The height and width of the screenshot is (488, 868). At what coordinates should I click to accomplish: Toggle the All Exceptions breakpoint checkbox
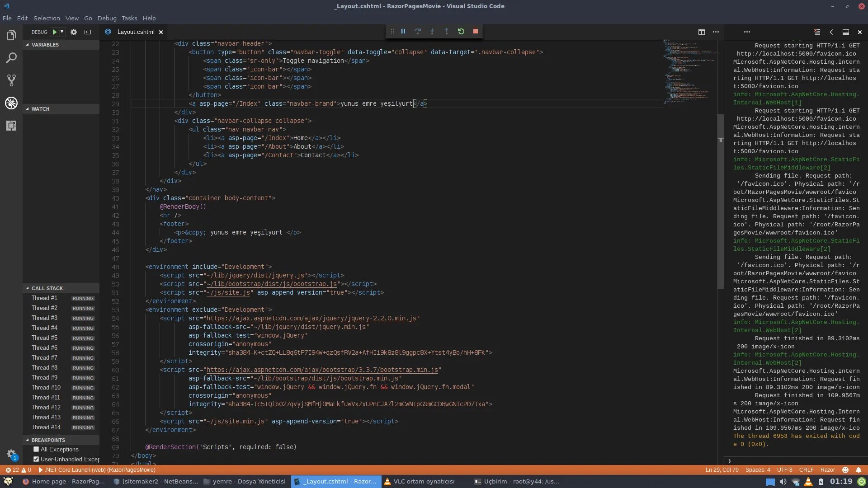point(36,449)
